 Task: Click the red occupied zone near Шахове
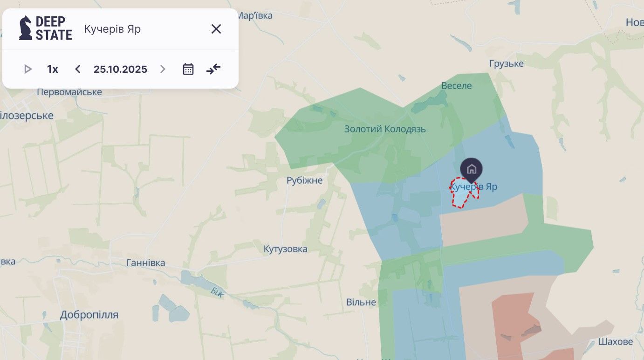pos(513,317)
